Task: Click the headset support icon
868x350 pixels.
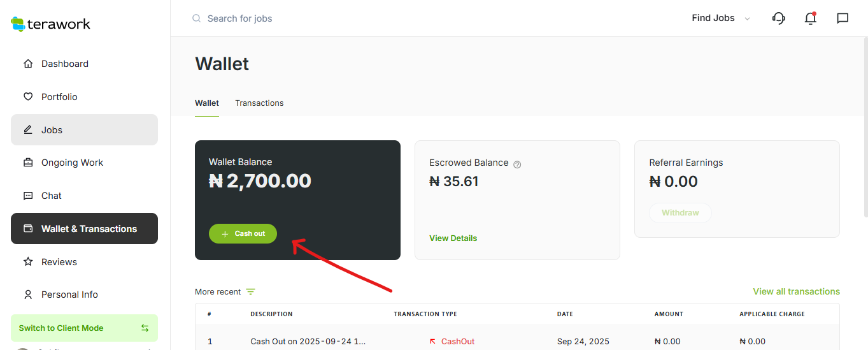Action: click(778, 18)
